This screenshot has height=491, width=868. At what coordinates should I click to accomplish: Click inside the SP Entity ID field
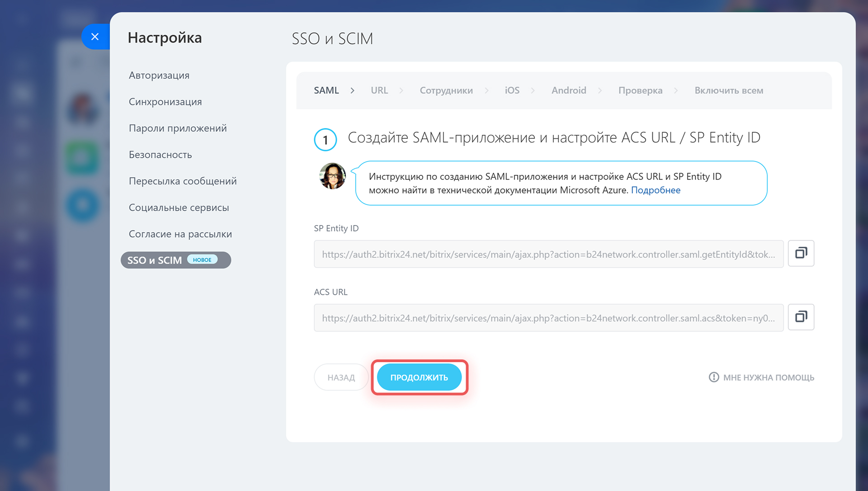tap(548, 254)
